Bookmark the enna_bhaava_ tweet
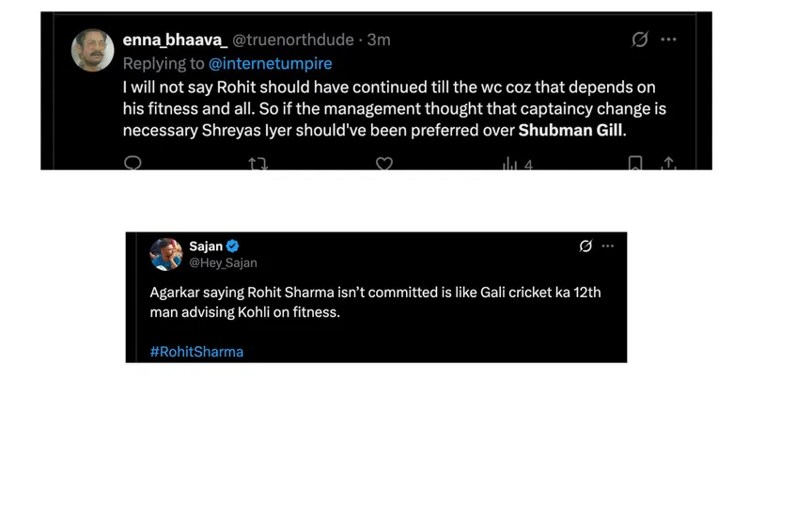The width and height of the screenshot is (812, 508). pyautogui.click(x=635, y=165)
